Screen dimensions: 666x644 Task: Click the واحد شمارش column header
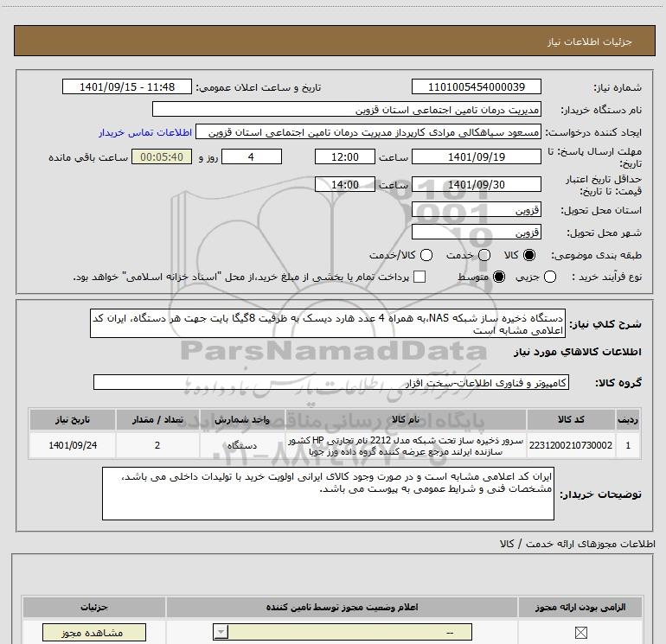(x=242, y=419)
